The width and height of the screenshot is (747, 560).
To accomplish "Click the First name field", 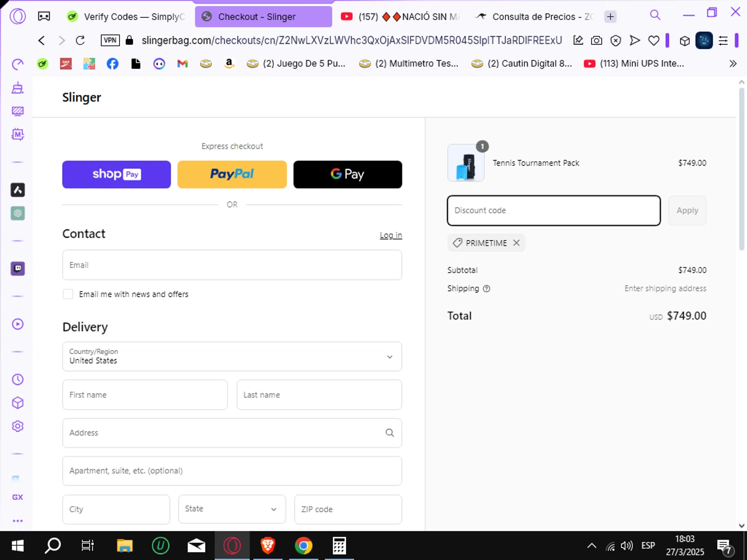I will click(x=145, y=395).
